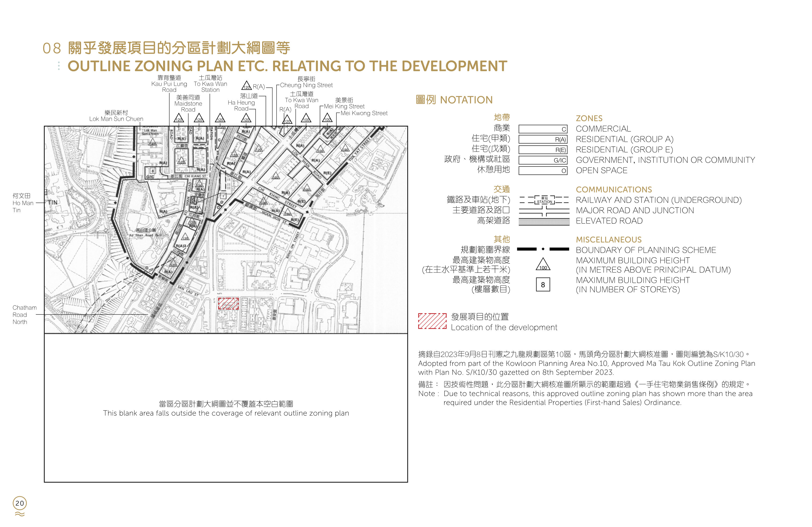
Task: Click the red hatched development site on map
Action: [228, 303]
